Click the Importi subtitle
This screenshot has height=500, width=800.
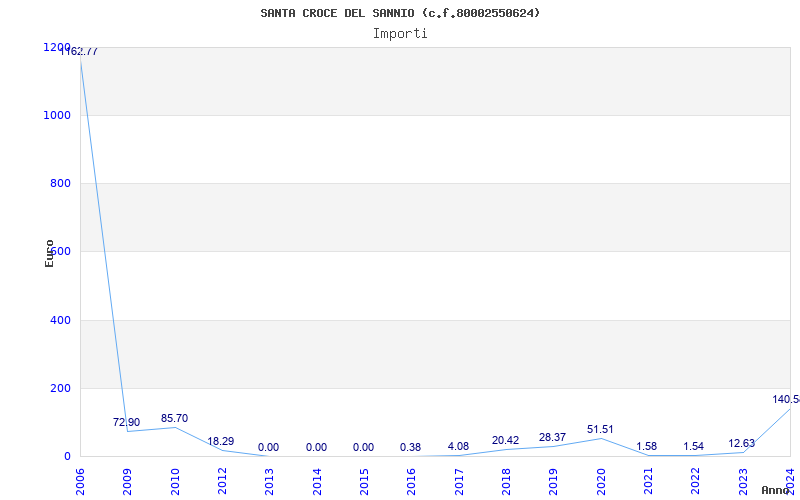pyautogui.click(x=400, y=34)
